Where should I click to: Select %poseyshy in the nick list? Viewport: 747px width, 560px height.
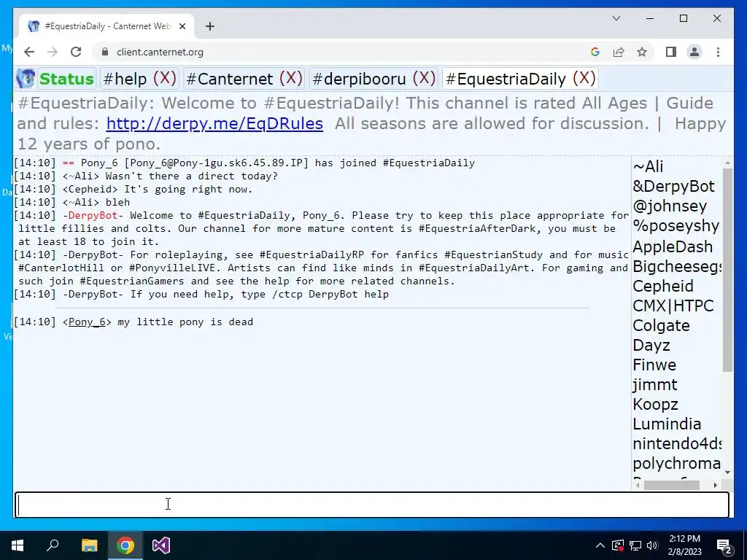676,226
